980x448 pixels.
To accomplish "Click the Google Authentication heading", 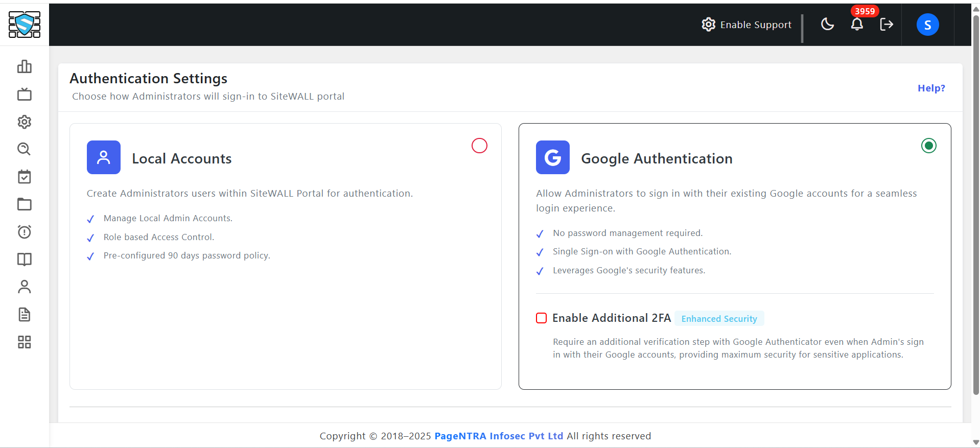I will click(657, 159).
